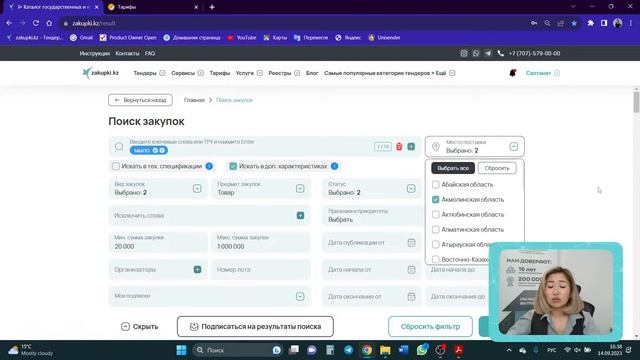The width and height of the screenshot is (640, 360).
Task: Open Instagram icon in top bar
Action: click(464, 53)
